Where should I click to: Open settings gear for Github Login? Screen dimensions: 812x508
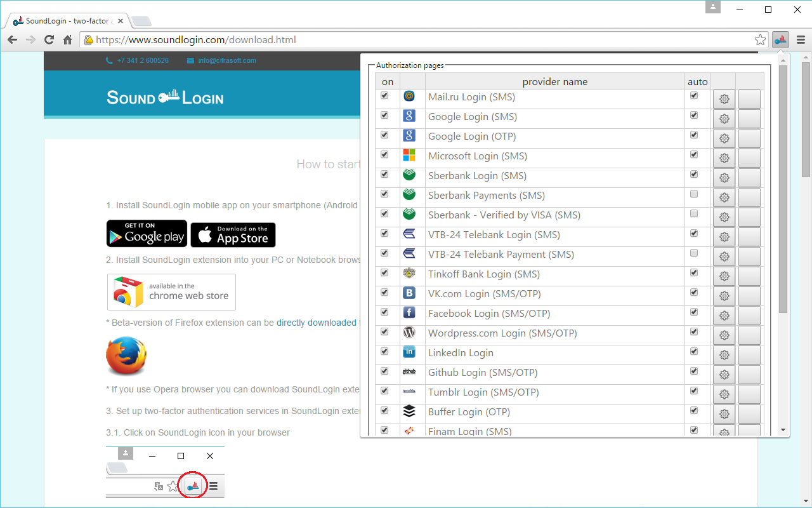(724, 375)
